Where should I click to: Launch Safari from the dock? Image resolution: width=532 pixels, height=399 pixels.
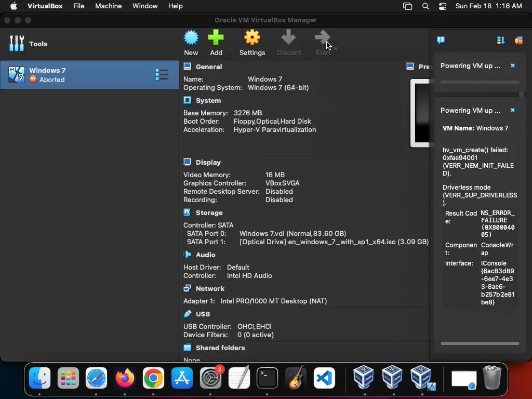(96, 378)
